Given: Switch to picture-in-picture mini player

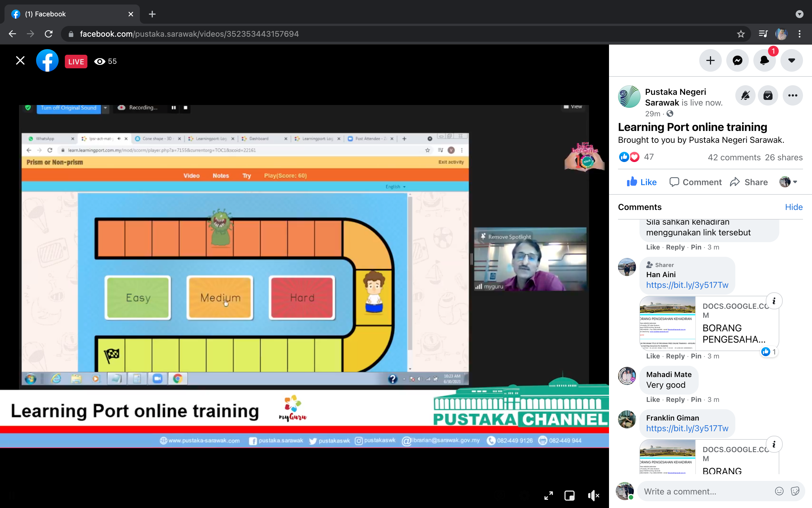Looking at the screenshot, I should tap(570, 495).
